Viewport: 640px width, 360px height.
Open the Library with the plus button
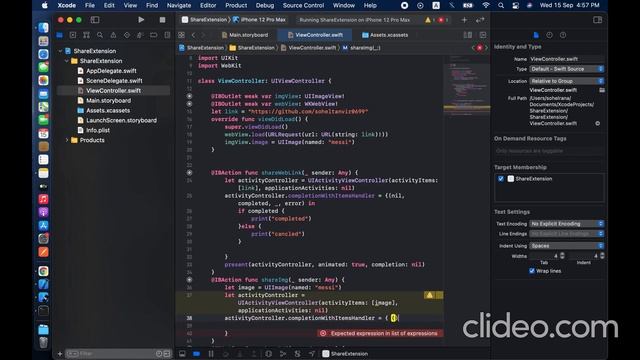point(464,20)
